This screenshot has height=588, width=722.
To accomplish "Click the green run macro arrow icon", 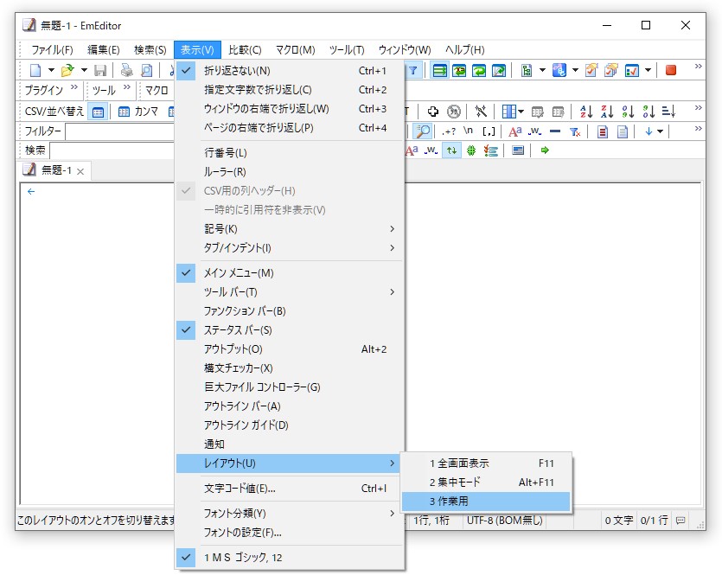I will point(546,150).
